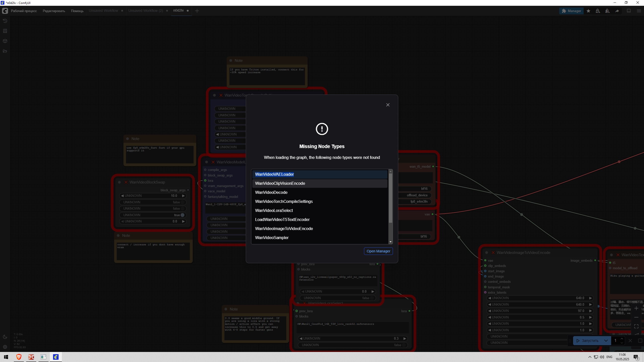The image size is (644, 362).
Task: Open the queue history sidebar panel
Action: 5,21
